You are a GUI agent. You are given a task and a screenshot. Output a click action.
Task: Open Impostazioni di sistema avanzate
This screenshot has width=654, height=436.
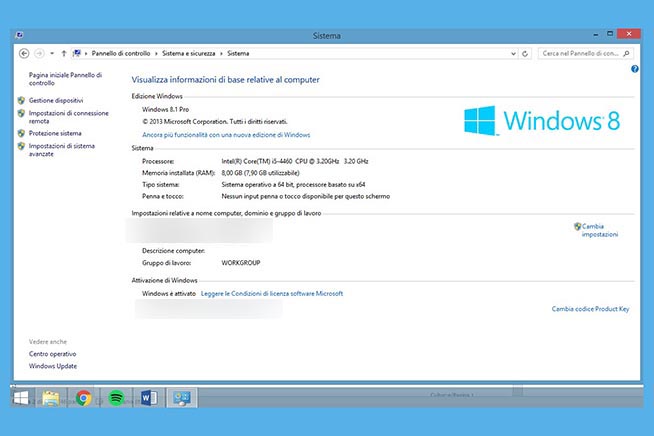click(x=62, y=150)
